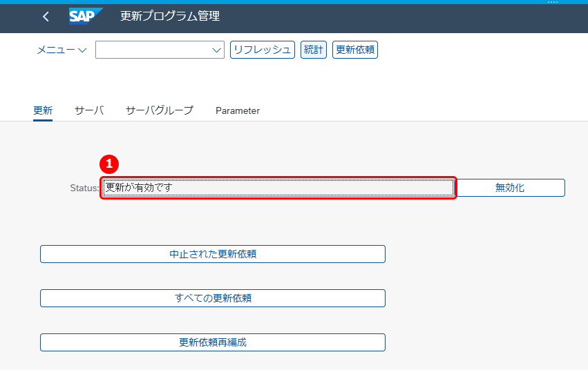Screen dimensions: 588x370
Task: Open 統計 from the toolbar
Action: coord(314,50)
